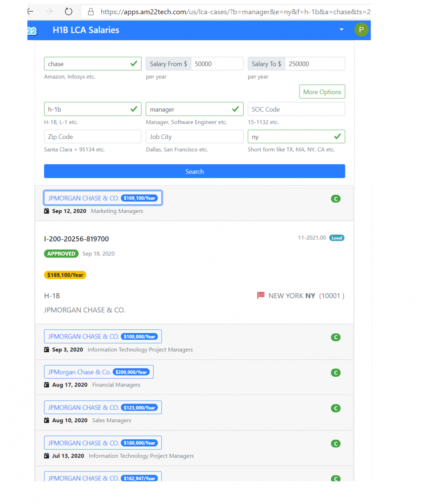Open JPMorgan Chase & Co. $200,000/Year result
The height and width of the screenshot is (504, 433).
pyautogui.click(x=99, y=372)
